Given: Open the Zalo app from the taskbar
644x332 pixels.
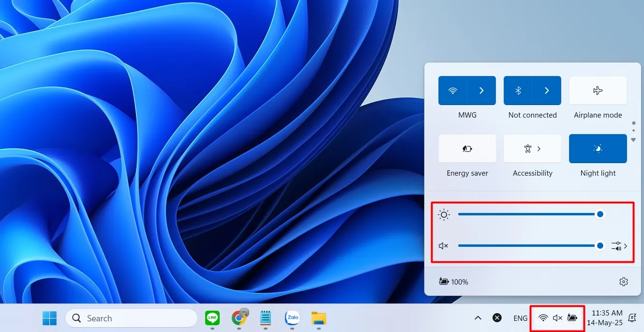Looking at the screenshot, I should [x=292, y=318].
